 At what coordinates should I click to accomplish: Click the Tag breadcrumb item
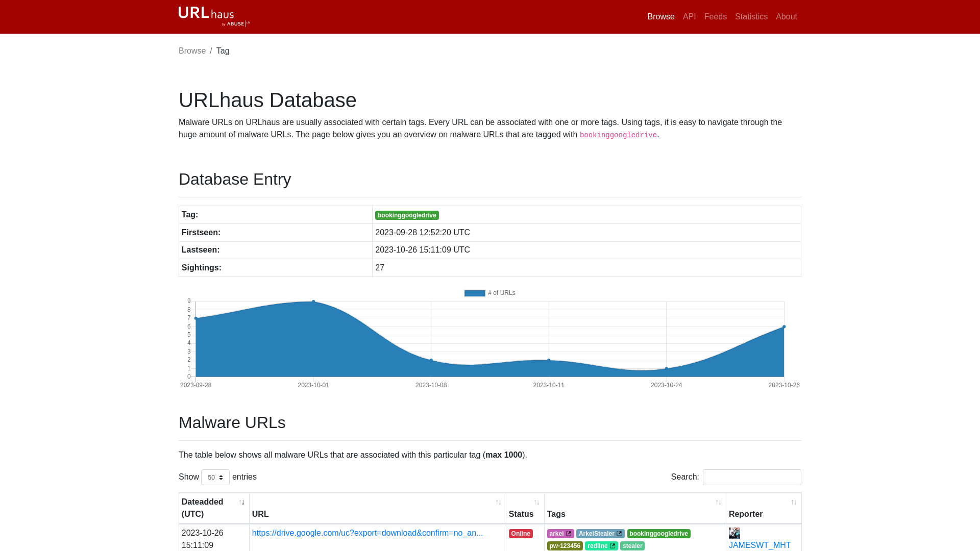pos(223,51)
